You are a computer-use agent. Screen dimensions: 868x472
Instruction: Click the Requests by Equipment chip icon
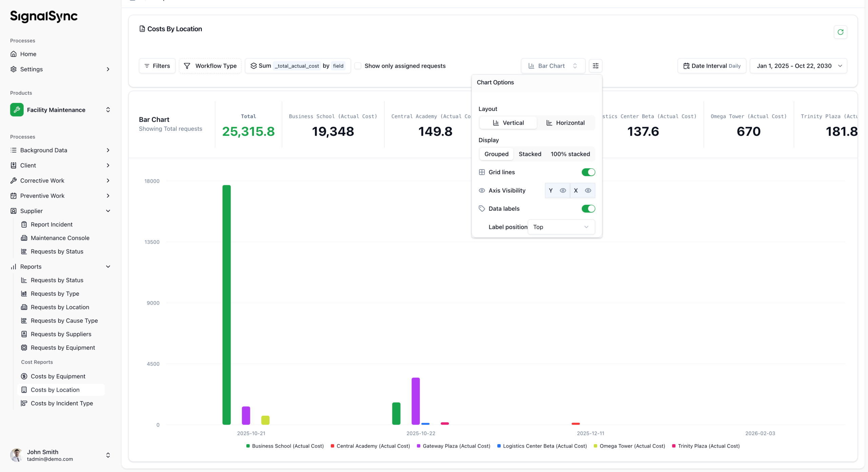pyautogui.click(x=24, y=348)
